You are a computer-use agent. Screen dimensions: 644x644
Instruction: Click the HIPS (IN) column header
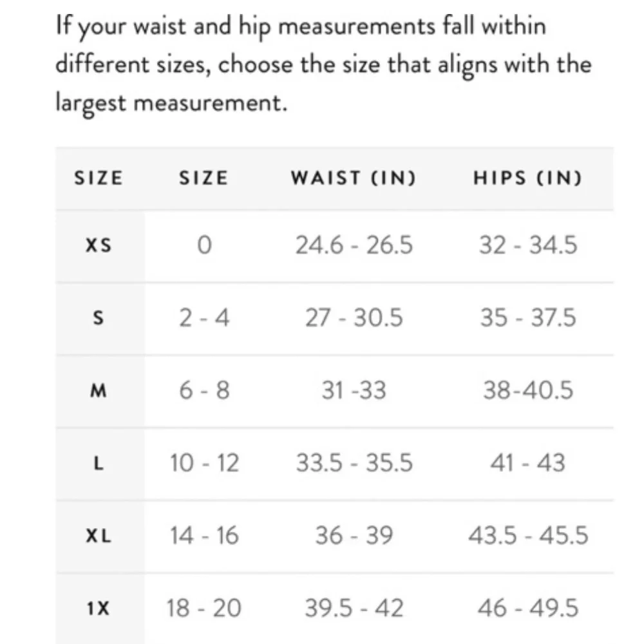tap(527, 178)
